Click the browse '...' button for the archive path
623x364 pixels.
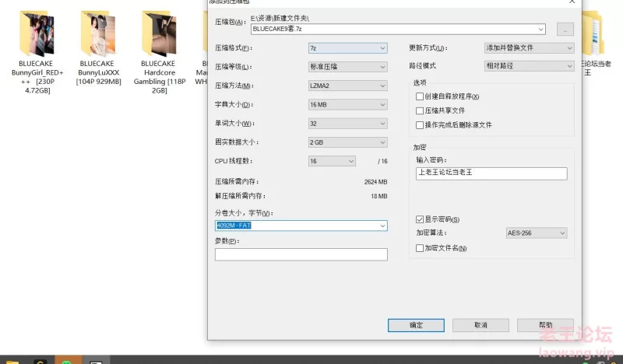tap(565, 30)
